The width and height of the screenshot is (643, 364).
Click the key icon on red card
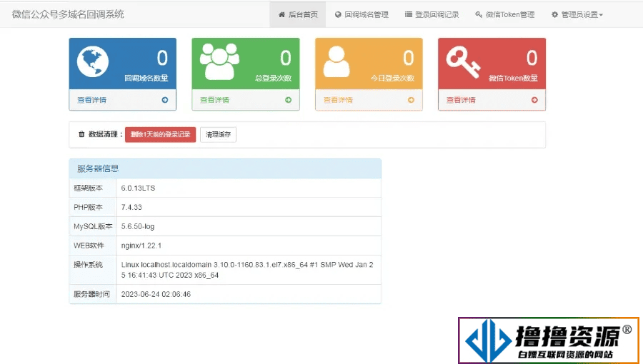click(x=463, y=62)
